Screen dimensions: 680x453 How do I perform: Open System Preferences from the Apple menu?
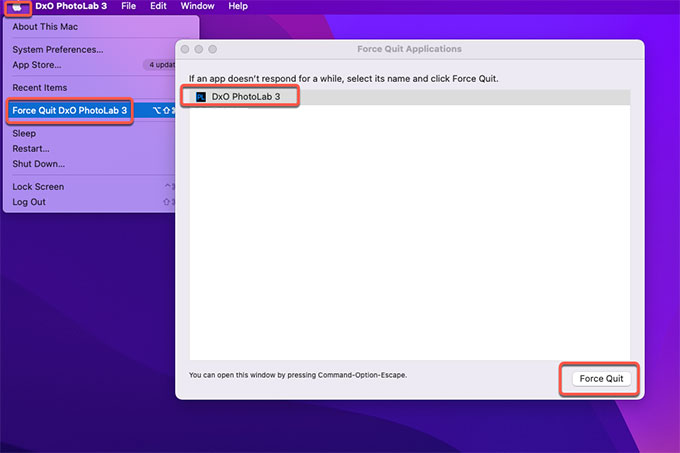click(x=57, y=49)
